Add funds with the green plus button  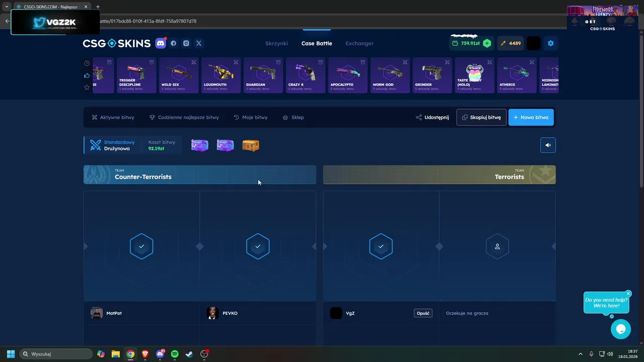pyautogui.click(x=487, y=43)
